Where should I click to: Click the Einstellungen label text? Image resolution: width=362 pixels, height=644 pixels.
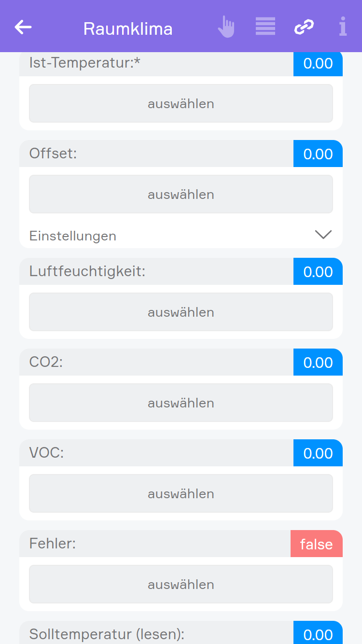click(x=73, y=236)
